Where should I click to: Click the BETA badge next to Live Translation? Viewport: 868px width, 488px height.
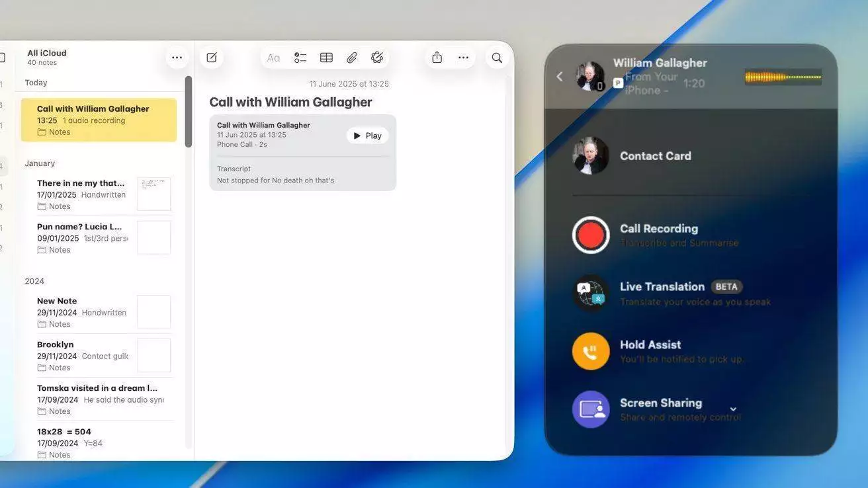[x=726, y=287]
